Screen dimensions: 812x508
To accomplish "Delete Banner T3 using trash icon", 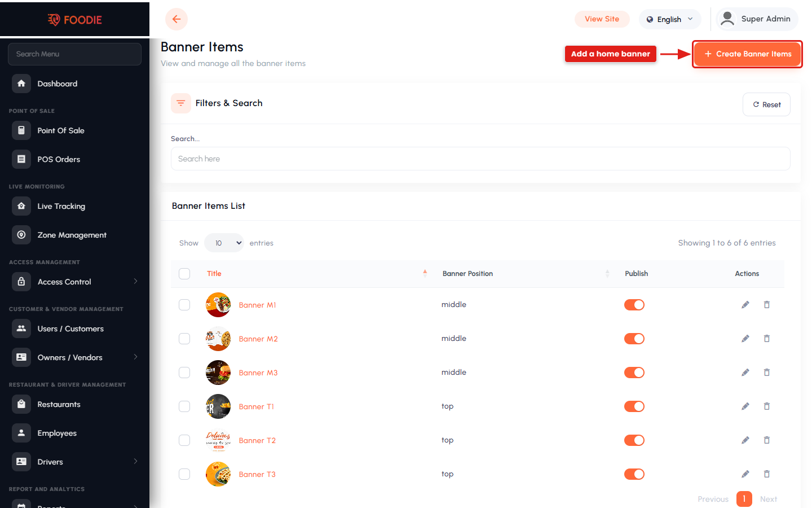I will [767, 474].
